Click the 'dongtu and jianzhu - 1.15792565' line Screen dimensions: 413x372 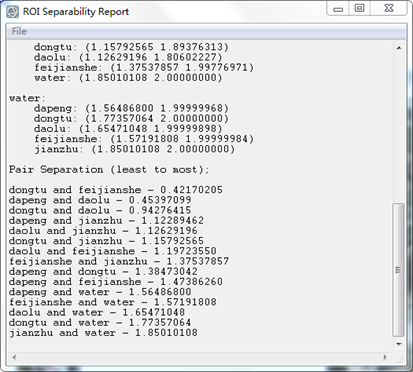106,241
